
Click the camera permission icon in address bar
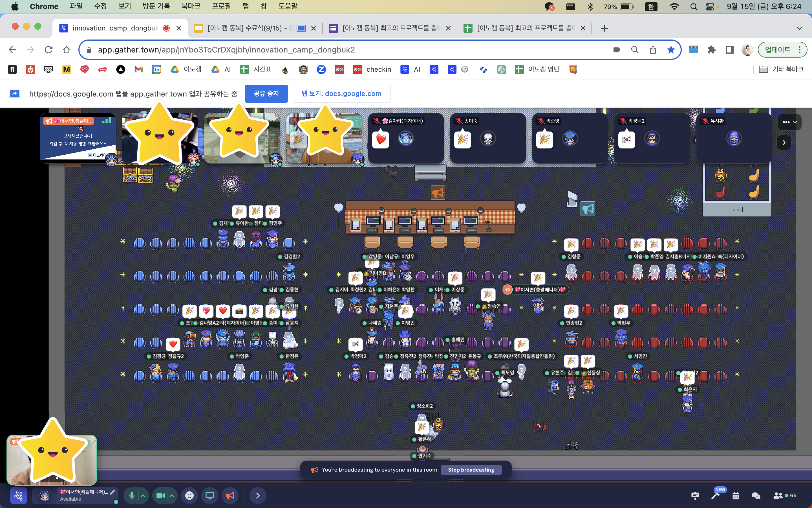click(x=617, y=50)
